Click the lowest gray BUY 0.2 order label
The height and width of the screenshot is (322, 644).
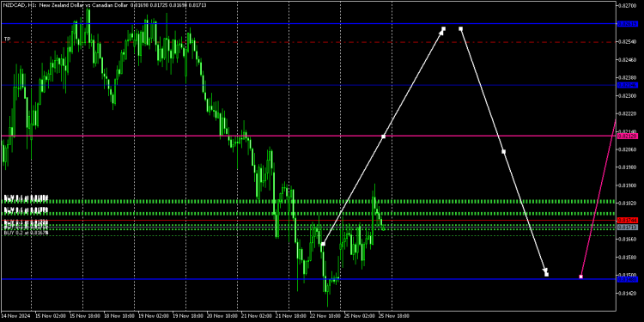(x=27, y=233)
